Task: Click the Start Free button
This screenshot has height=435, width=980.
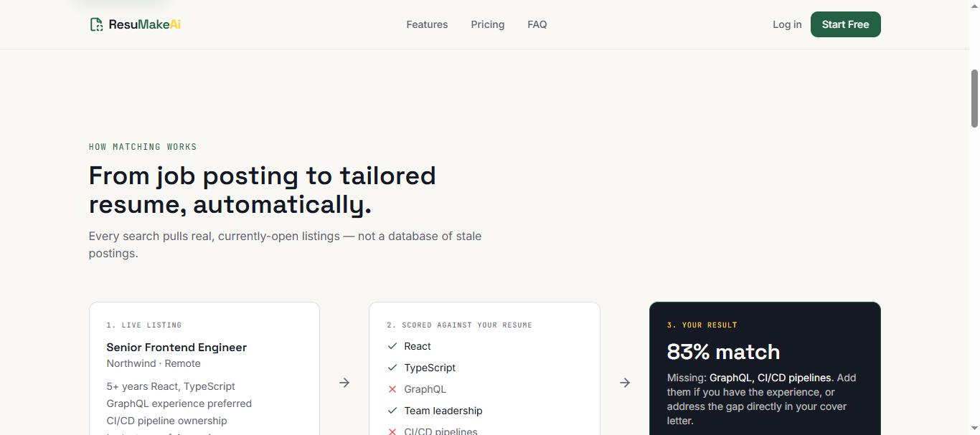Action: point(846,24)
